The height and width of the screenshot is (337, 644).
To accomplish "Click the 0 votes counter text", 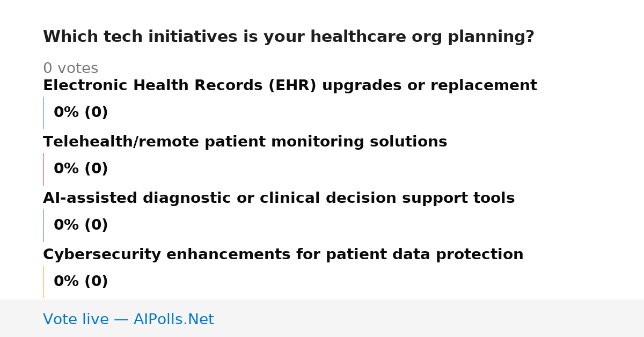I will (70, 69).
